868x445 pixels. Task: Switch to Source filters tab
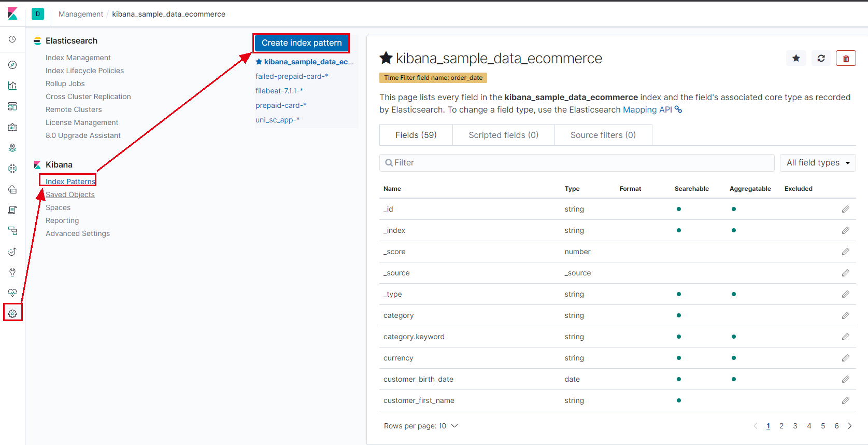603,135
